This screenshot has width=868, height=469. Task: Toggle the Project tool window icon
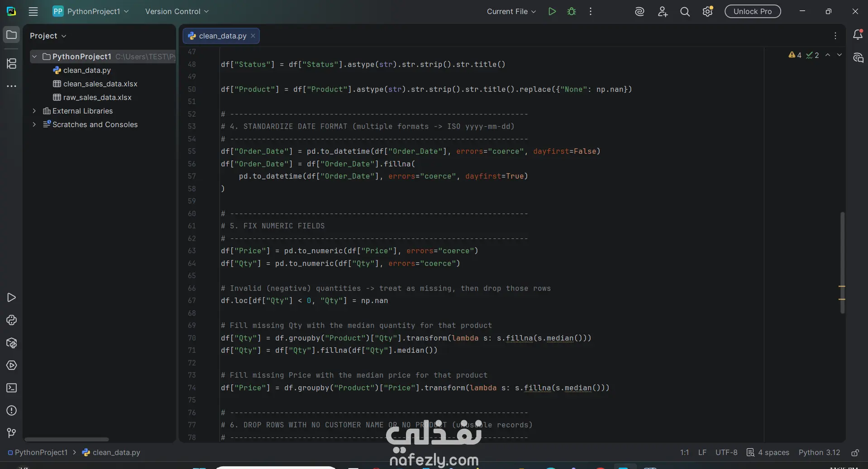click(11, 35)
